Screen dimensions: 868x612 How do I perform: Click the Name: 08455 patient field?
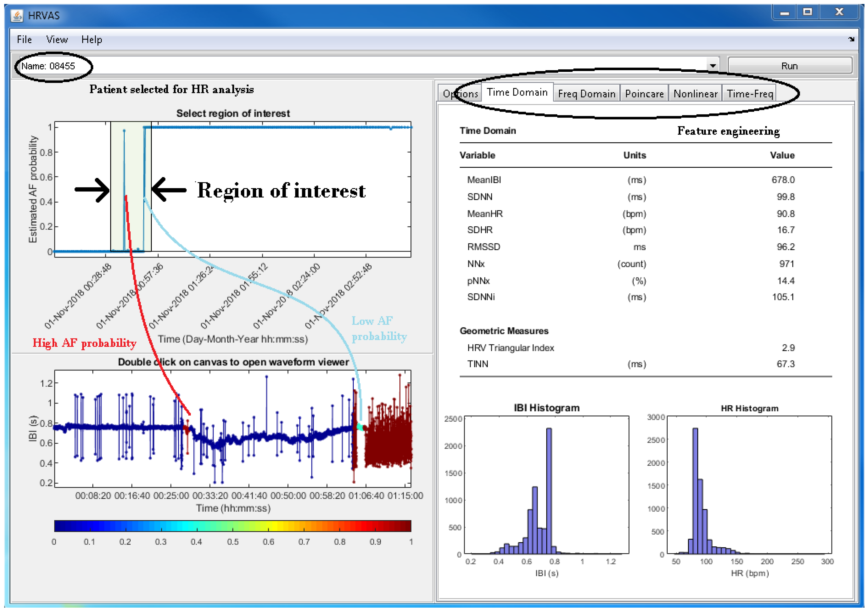click(x=48, y=66)
